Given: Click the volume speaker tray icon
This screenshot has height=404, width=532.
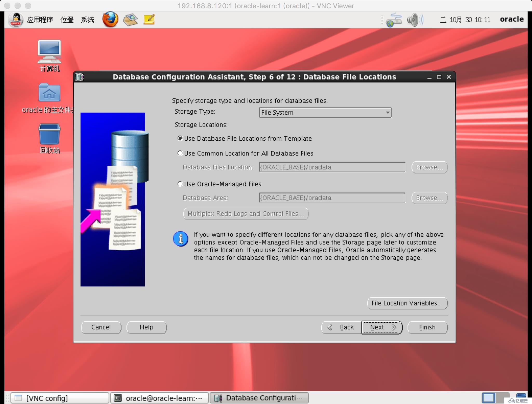Looking at the screenshot, I should [x=415, y=20].
